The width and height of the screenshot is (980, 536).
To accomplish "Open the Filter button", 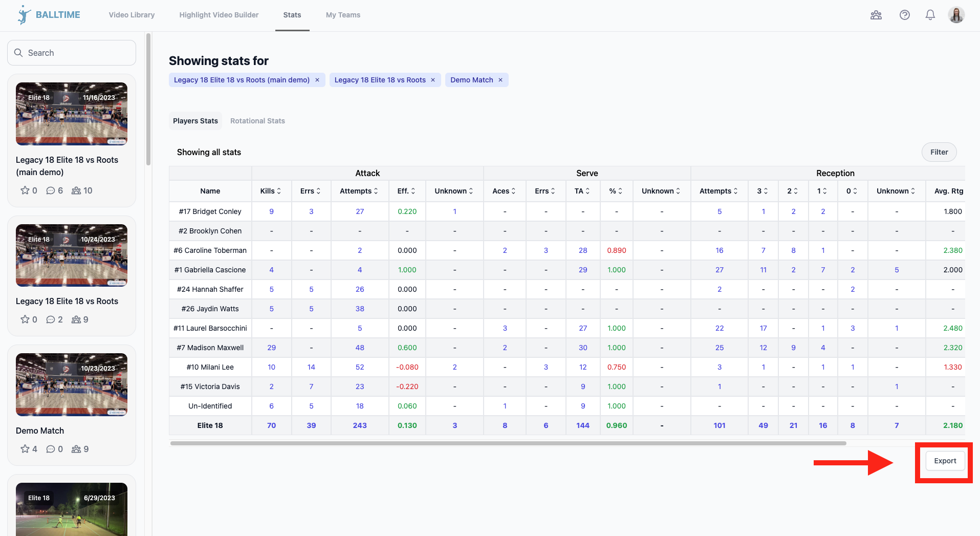I will pos(939,152).
